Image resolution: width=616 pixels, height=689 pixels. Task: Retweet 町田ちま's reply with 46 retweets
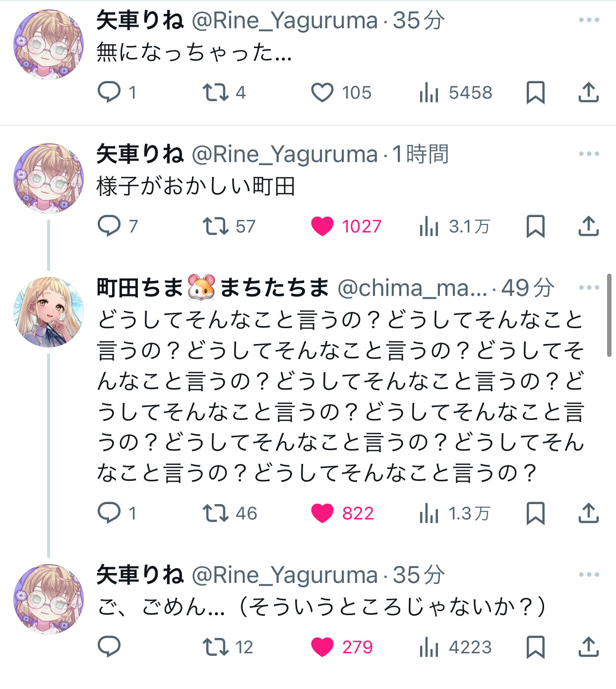click(215, 513)
